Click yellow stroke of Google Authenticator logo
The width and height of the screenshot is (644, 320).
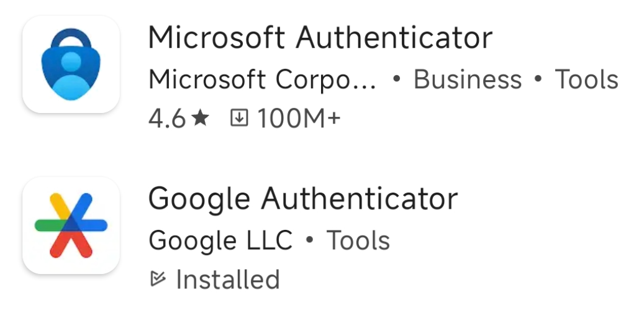point(60,206)
